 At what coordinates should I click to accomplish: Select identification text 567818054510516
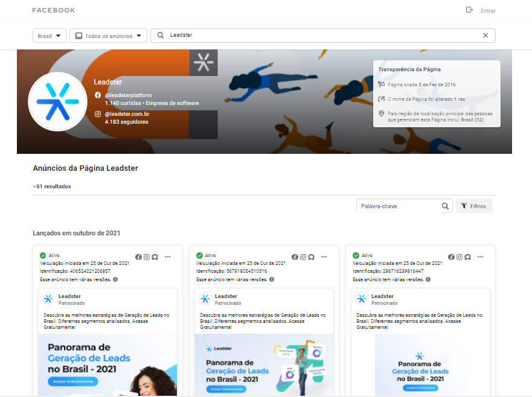point(246,271)
